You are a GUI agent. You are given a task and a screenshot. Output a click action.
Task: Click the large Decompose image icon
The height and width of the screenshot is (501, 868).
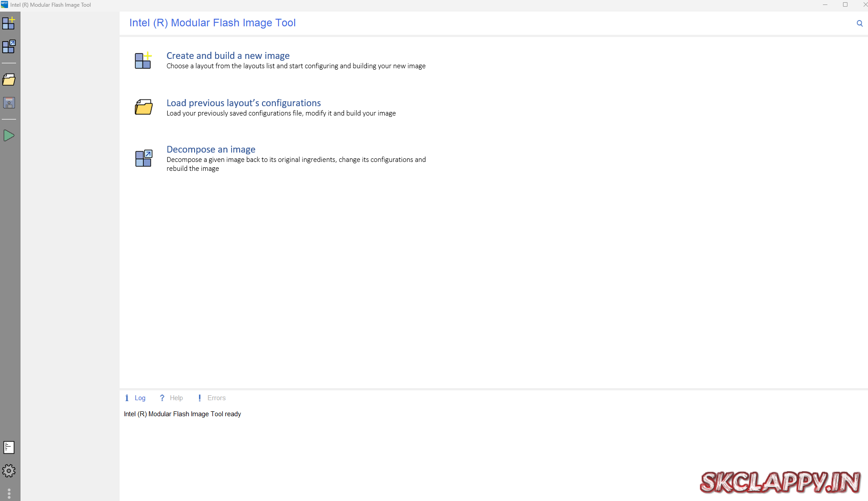pos(144,158)
